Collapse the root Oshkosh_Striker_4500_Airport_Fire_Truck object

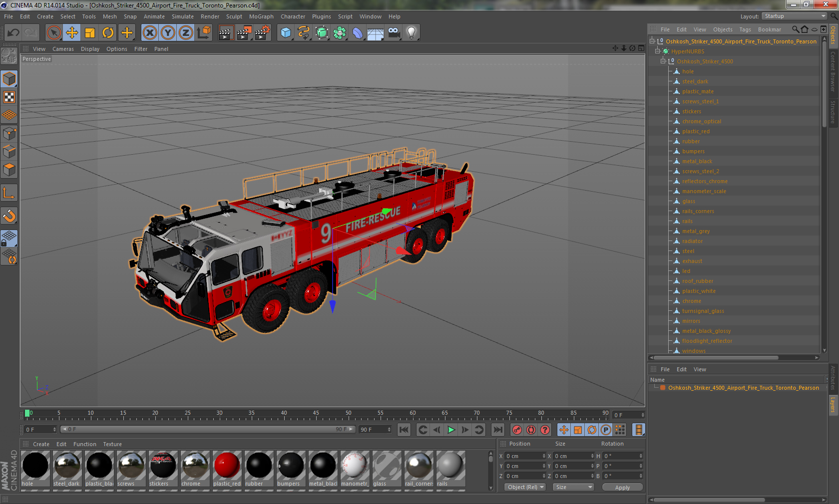pyautogui.click(x=652, y=41)
